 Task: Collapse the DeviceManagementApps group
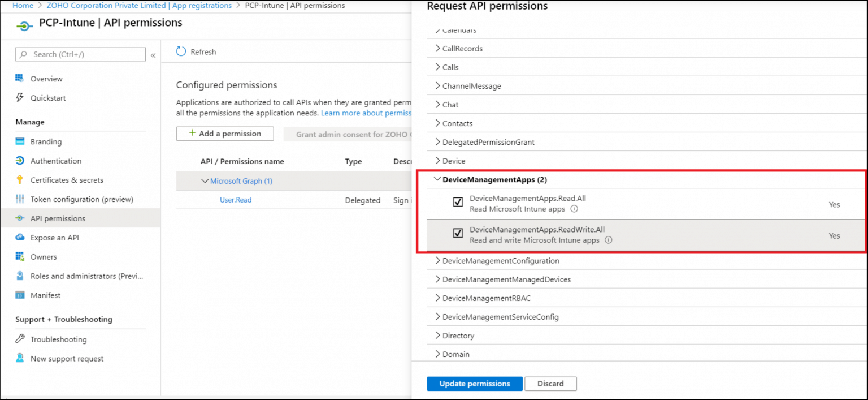click(x=437, y=179)
